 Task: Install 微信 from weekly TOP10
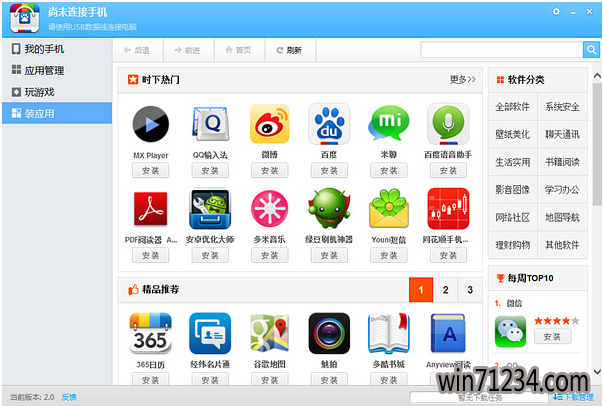552,337
